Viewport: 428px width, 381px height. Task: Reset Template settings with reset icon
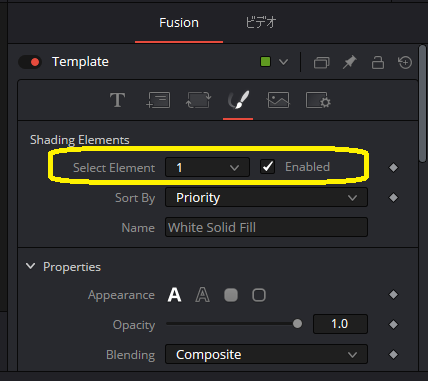pos(405,62)
